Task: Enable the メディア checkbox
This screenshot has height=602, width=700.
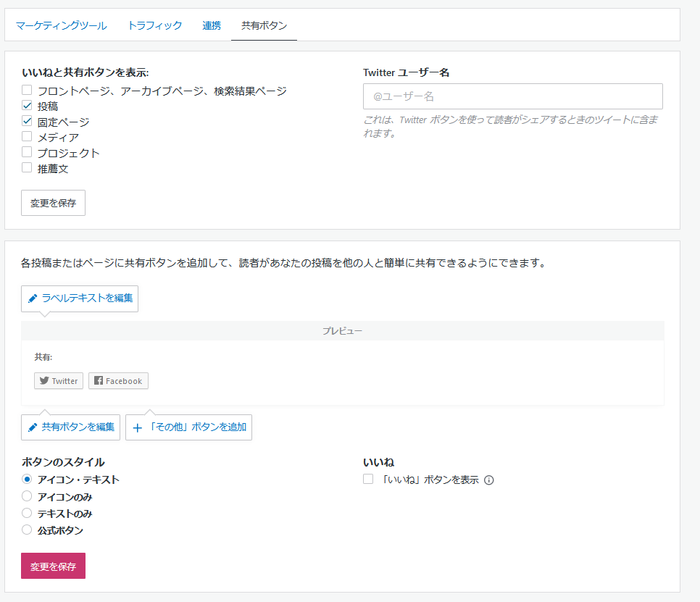Action: point(27,137)
